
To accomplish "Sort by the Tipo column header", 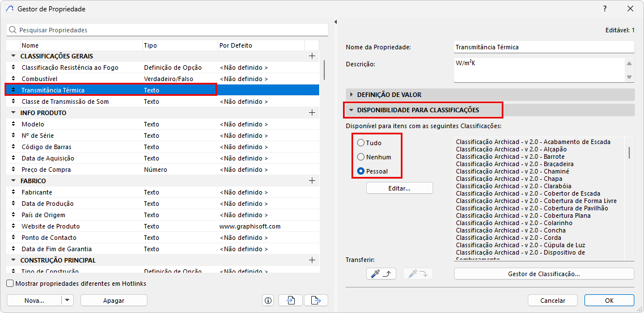I will [180, 45].
